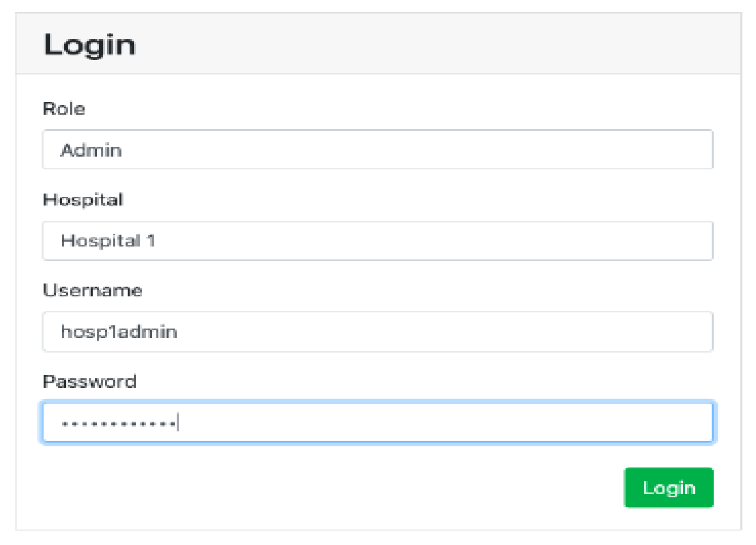
Task: Expand the Hospital selection box
Action: pyautogui.click(x=377, y=241)
